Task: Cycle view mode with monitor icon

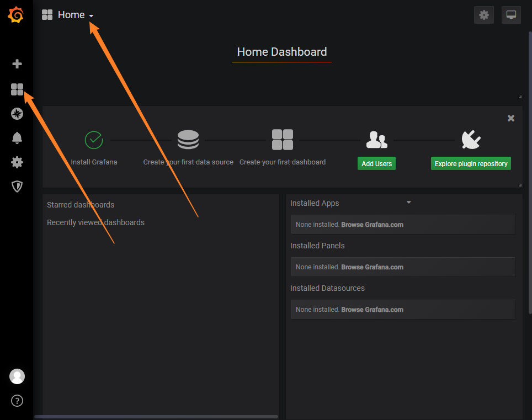Action: click(x=511, y=15)
